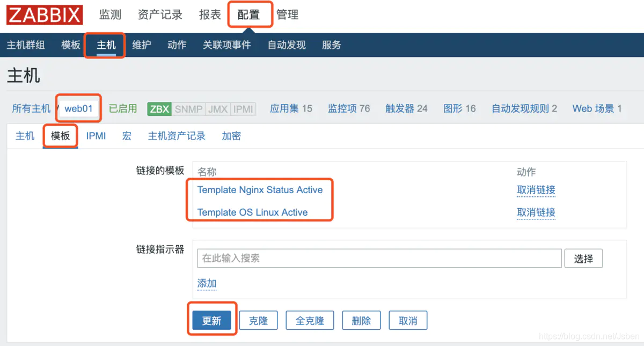Open the 报表 top menu
The height and width of the screenshot is (346, 644).
click(210, 15)
